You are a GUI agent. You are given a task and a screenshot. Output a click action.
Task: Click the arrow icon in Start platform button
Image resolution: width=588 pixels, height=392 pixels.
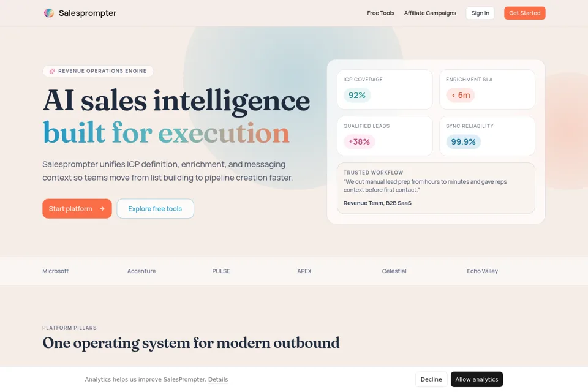(x=102, y=209)
